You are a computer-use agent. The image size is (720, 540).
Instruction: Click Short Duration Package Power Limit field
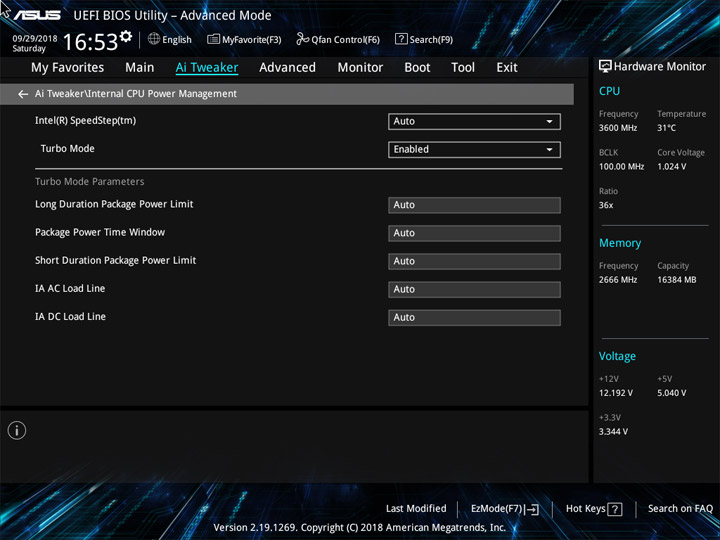[474, 261]
